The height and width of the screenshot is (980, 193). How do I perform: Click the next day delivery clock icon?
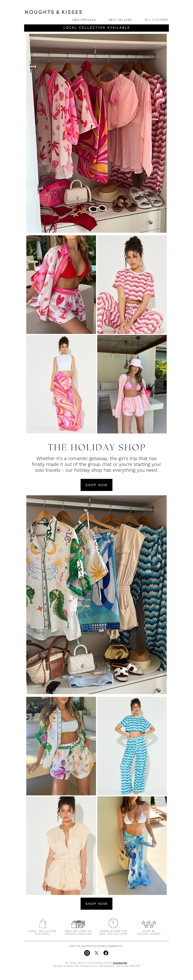113,923
